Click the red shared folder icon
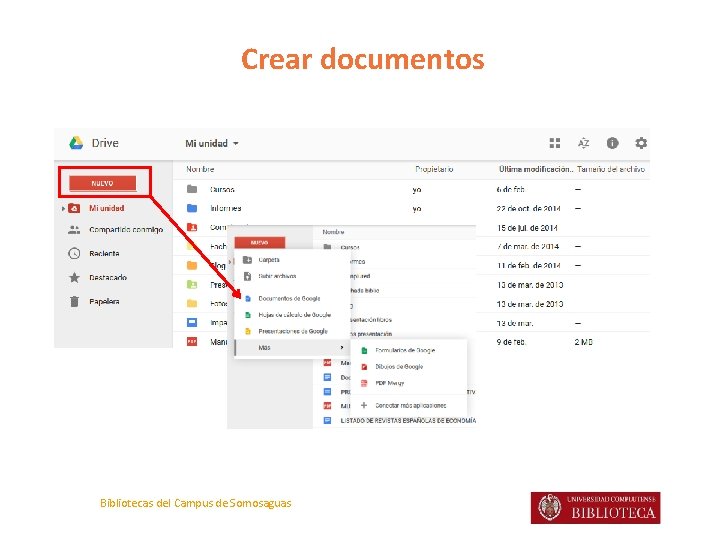This screenshot has height=540, width=720. click(192, 227)
